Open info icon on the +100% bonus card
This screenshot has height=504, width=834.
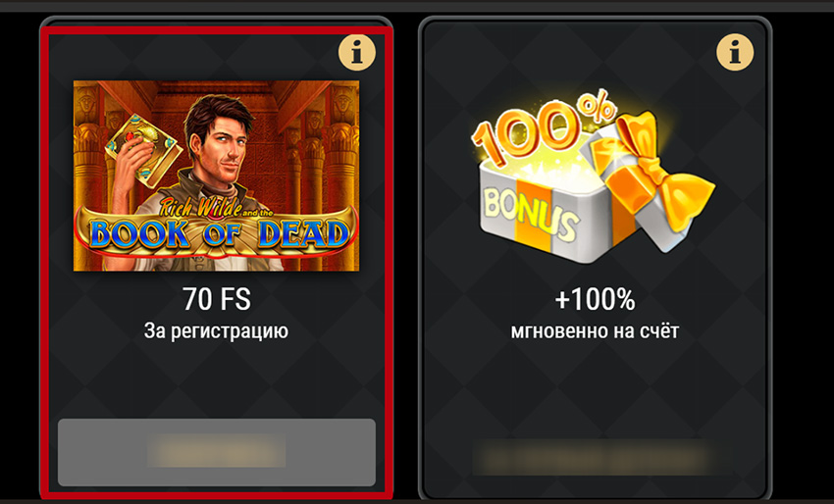[735, 52]
